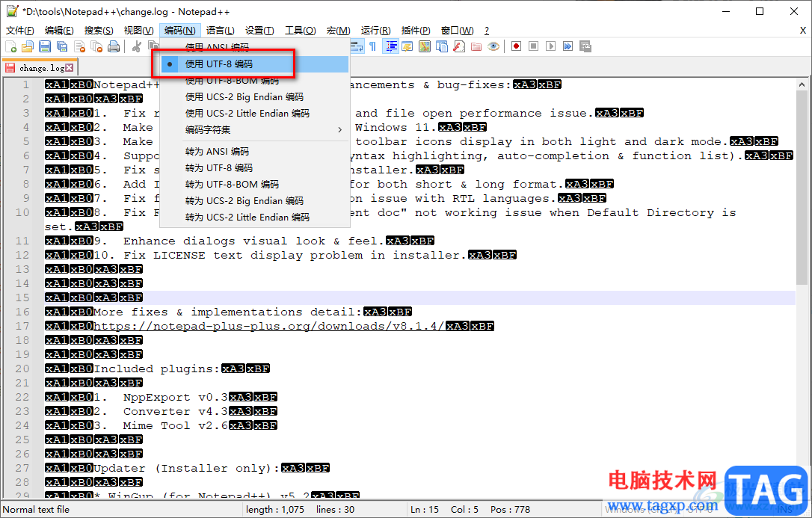
Task: Click the vertical scrollbar thumb
Action: [x=802, y=188]
